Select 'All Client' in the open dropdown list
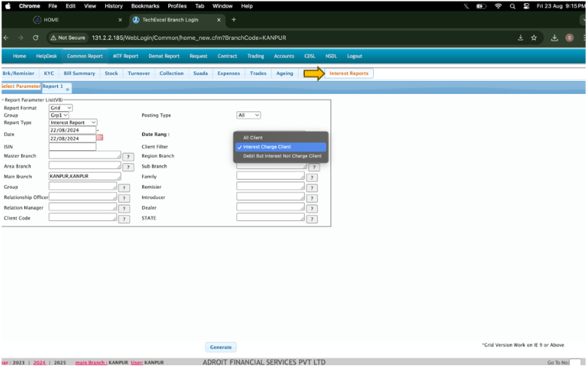Image resolution: width=588 pixels, height=369 pixels. pos(252,138)
